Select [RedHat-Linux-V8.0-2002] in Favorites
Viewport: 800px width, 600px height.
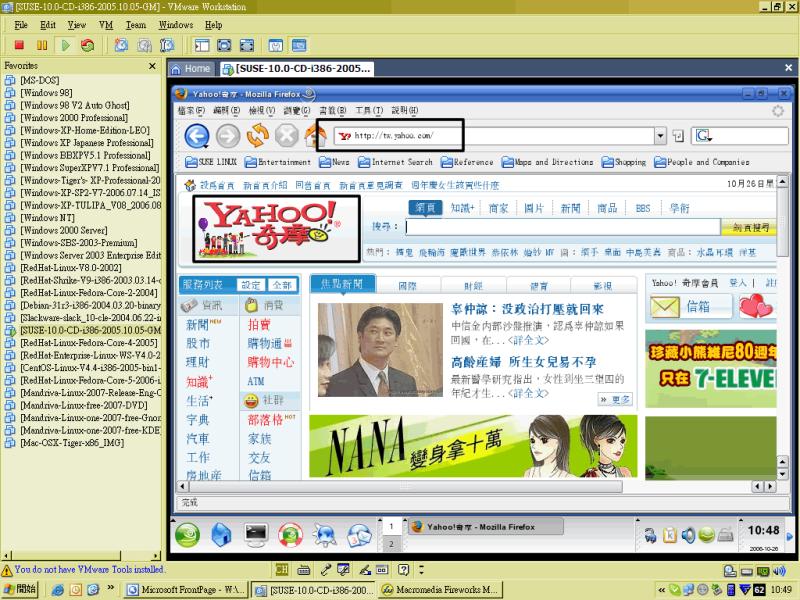70,268
